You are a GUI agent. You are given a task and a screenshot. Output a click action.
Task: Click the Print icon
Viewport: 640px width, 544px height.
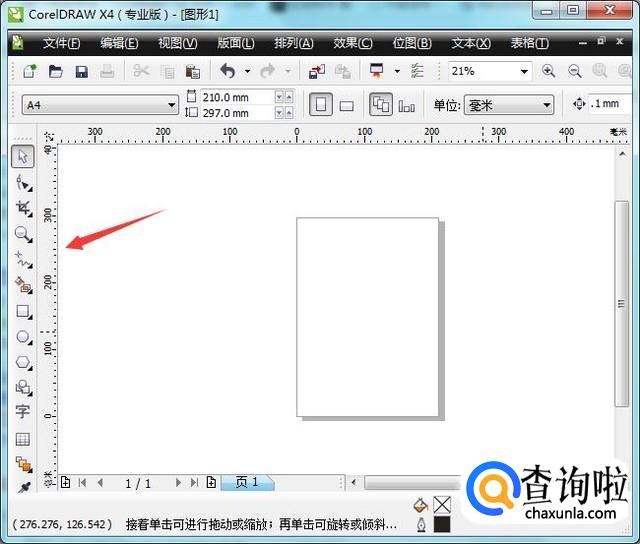(x=107, y=72)
